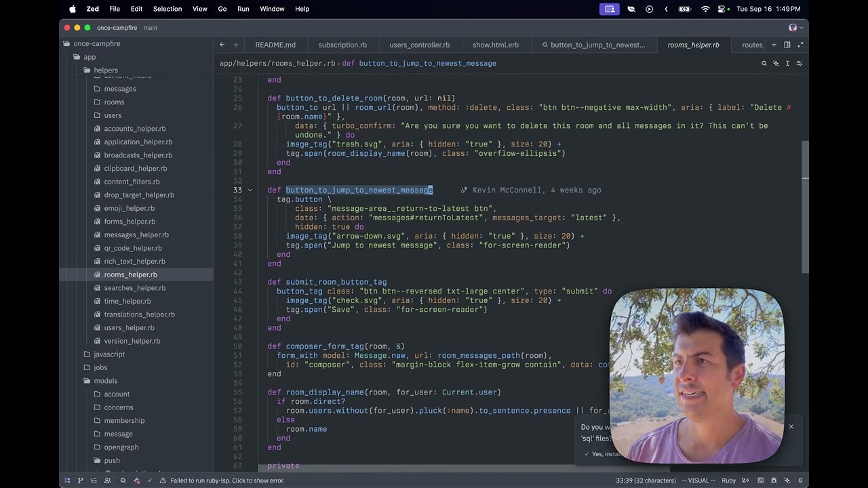Open membership under models
The image size is (868, 488).
click(124, 421)
